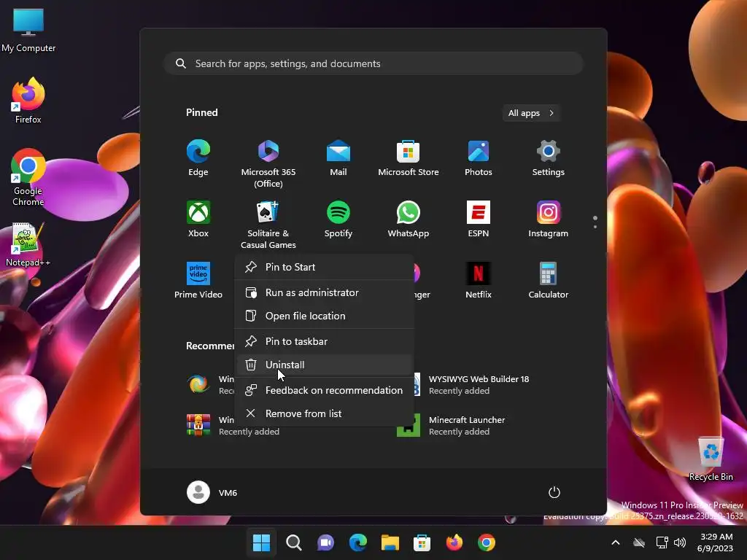Click the Start menu search box

click(x=373, y=63)
